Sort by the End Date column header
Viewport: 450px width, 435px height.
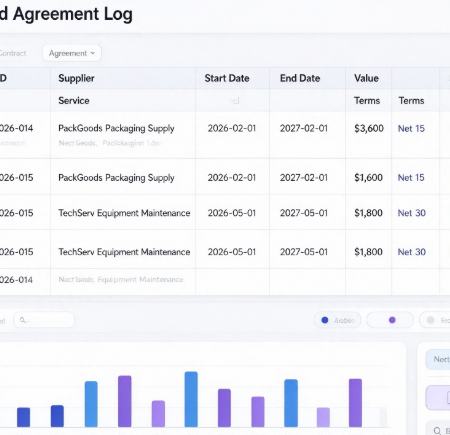300,78
